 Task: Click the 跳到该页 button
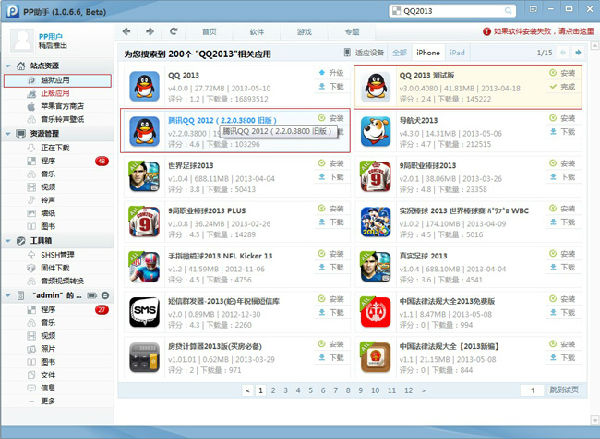[564, 390]
